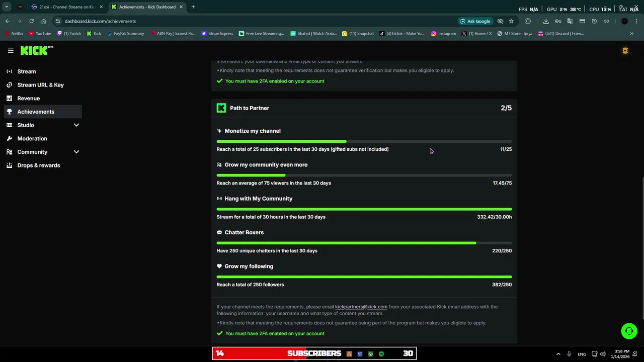The height and width of the screenshot is (362, 644).
Task: Reload the Kick dashboard page
Action: 31,21
